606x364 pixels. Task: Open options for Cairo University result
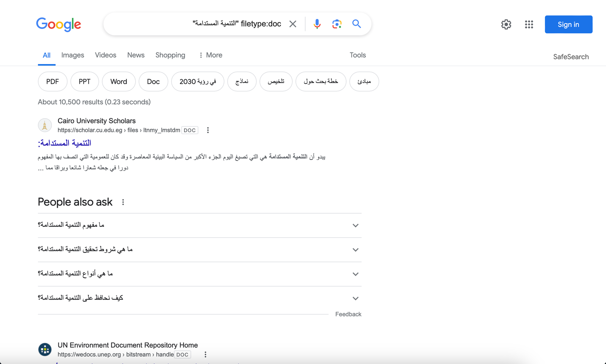(x=208, y=130)
